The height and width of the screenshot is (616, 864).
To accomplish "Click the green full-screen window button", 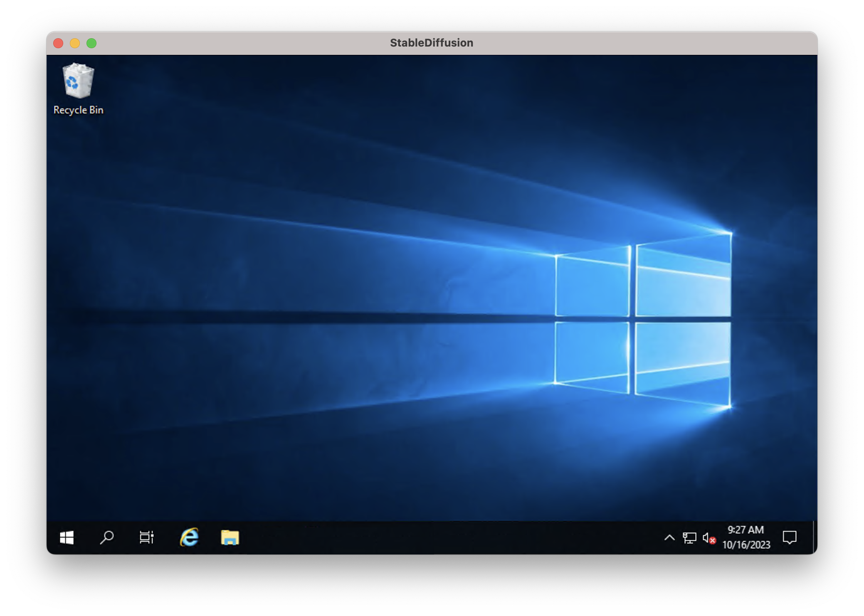I will (91, 43).
